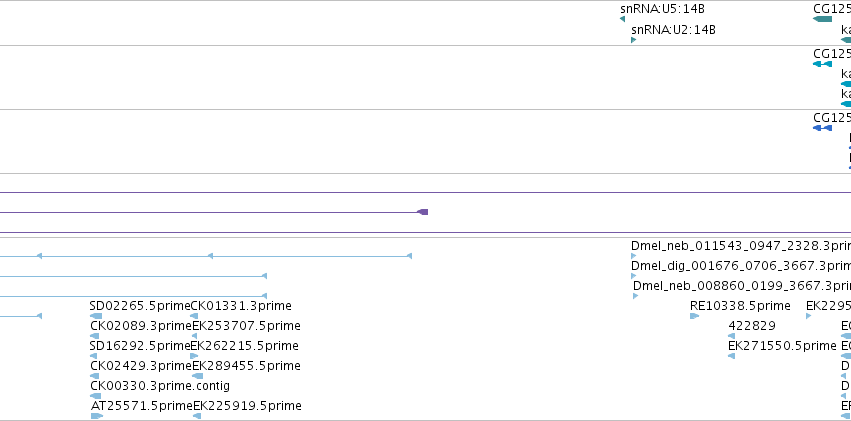Select the teal CG125 gene glyph in top track
The width and height of the screenshot is (851, 421).
coord(822,20)
